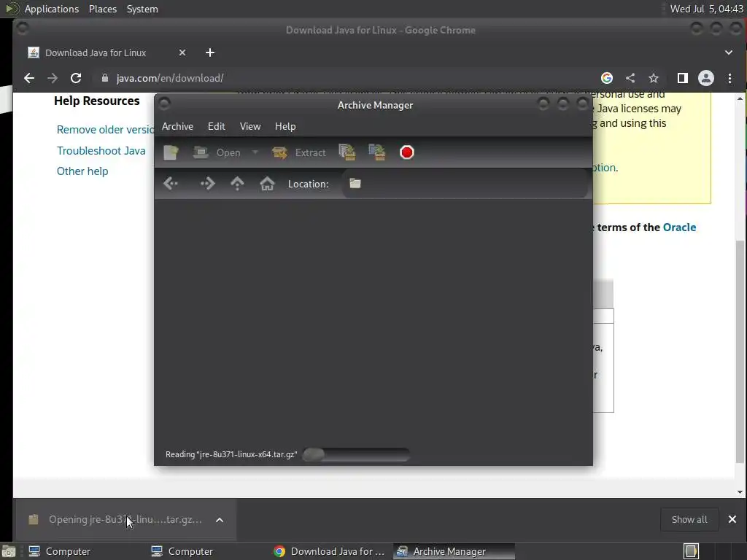Click the scroll down arrow on the page
The image size is (747, 560).
pos(740,492)
